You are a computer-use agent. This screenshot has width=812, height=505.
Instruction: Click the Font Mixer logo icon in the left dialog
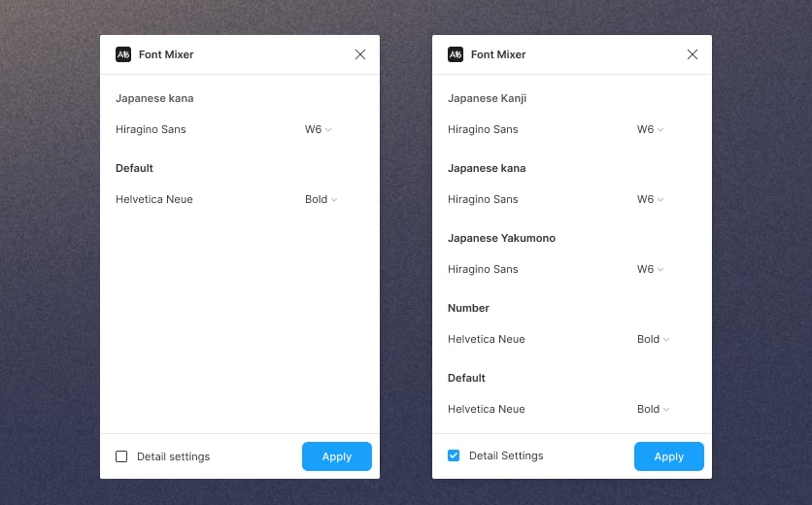coord(123,54)
